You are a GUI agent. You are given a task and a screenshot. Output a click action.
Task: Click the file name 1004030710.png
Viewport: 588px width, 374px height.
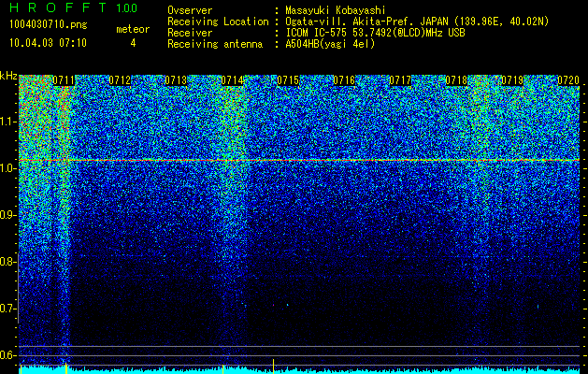(49, 25)
